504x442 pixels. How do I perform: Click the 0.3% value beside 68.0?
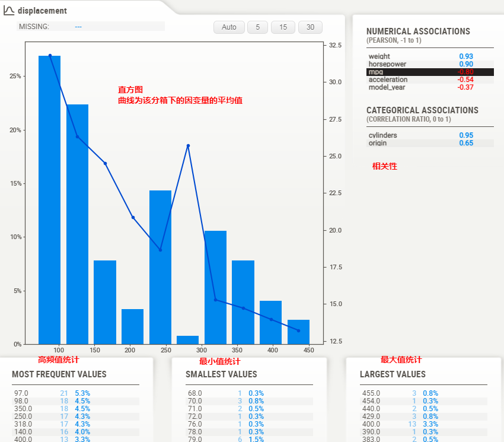(x=257, y=393)
